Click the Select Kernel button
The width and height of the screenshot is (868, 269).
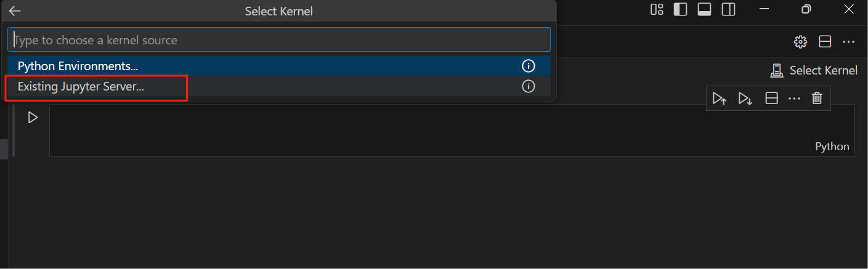pos(814,71)
